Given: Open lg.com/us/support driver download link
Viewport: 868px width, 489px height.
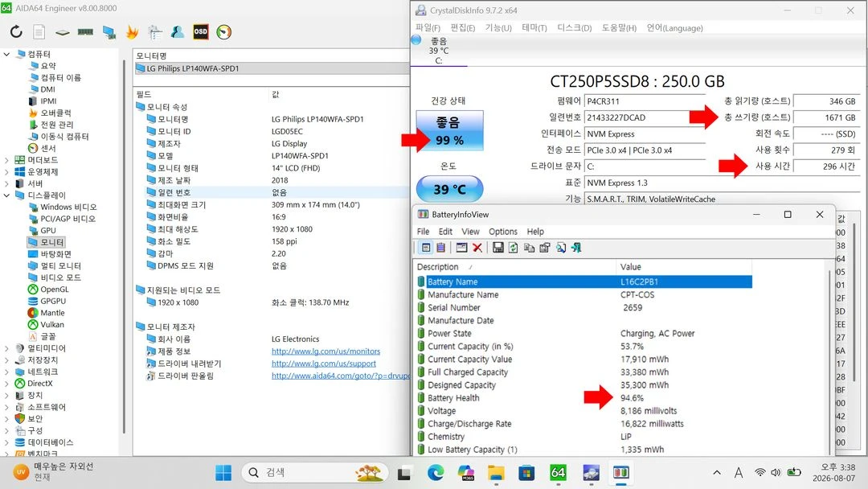Looking at the screenshot, I should pyautogui.click(x=323, y=364).
